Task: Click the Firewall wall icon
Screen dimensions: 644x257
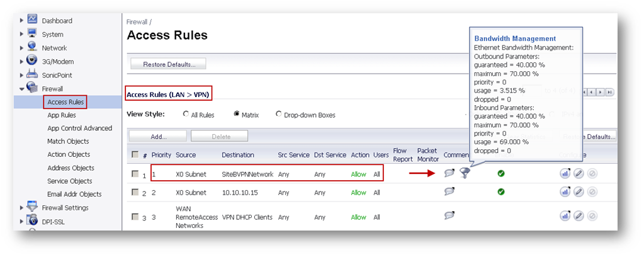Action: [x=32, y=87]
